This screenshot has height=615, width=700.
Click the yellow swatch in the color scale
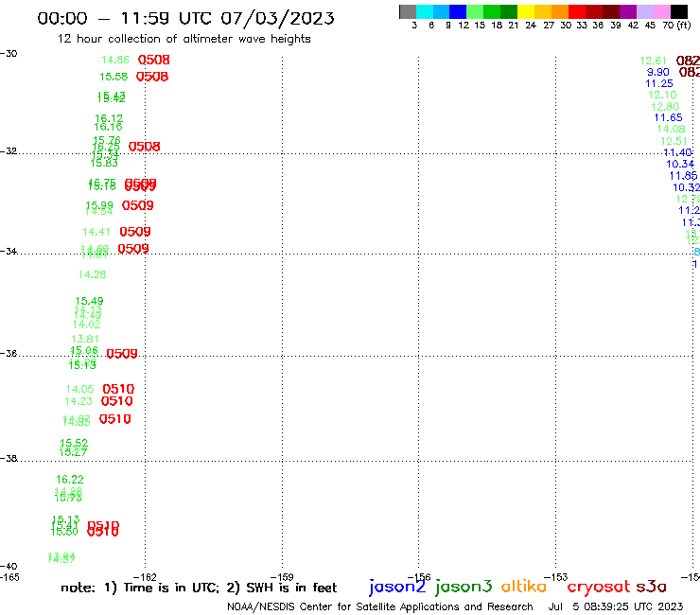click(526, 11)
